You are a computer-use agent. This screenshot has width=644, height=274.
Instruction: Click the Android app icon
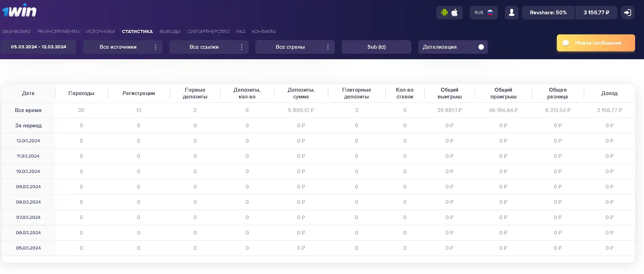tap(444, 13)
